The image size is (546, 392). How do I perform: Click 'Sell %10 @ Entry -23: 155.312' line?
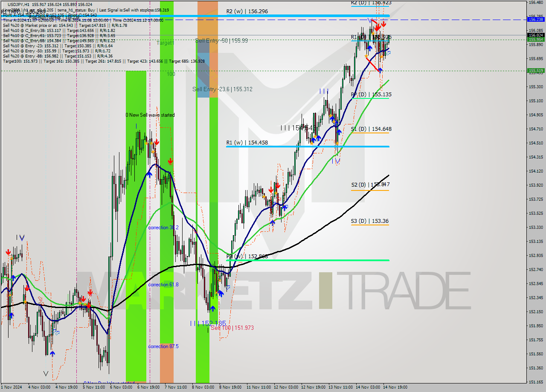[58, 46]
